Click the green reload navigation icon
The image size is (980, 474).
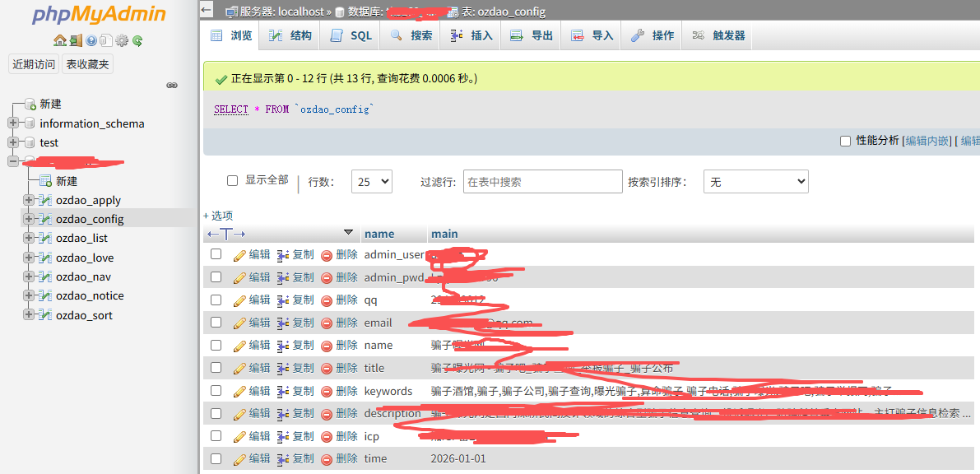[x=137, y=40]
